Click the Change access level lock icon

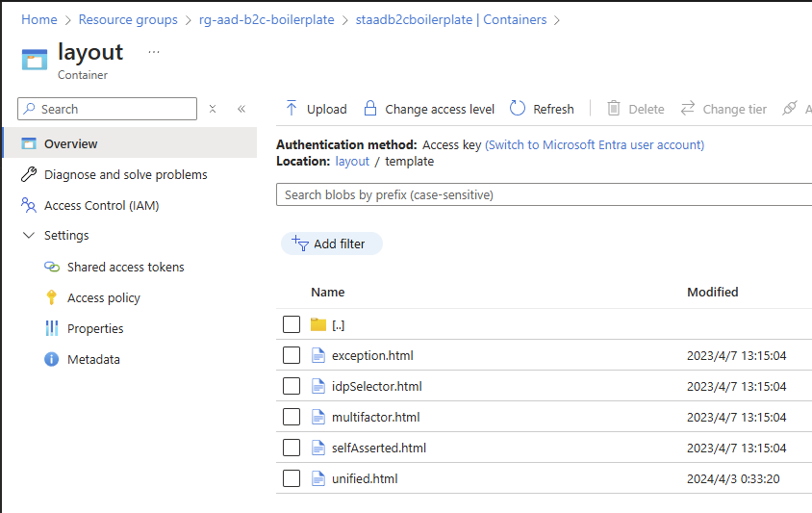(369, 109)
